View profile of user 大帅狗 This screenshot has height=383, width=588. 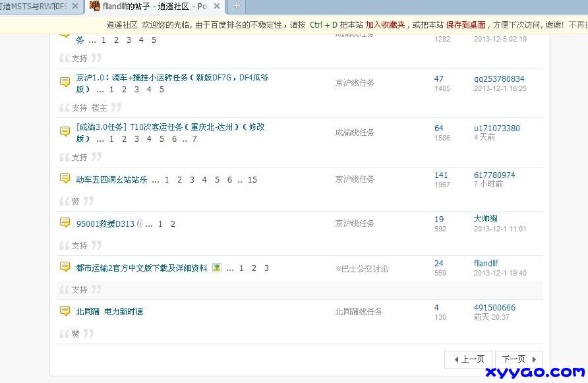485,219
